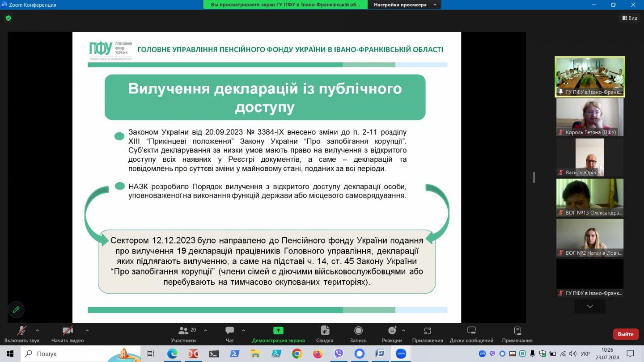Open the terminal console on taskbar
The image size is (644, 362).
(x=214, y=354)
